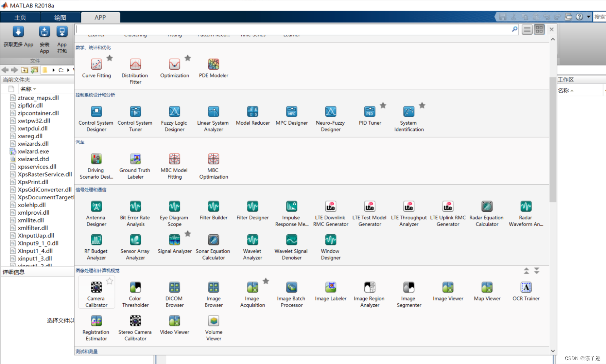This screenshot has width=606, height=364.
Task: Expand the path arrow after C:
Action: coord(68,70)
